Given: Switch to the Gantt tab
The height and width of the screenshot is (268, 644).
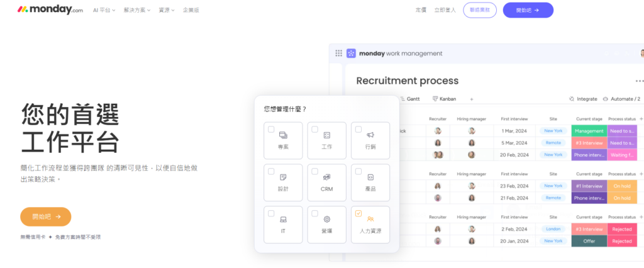Looking at the screenshot, I should (x=409, y=99).
